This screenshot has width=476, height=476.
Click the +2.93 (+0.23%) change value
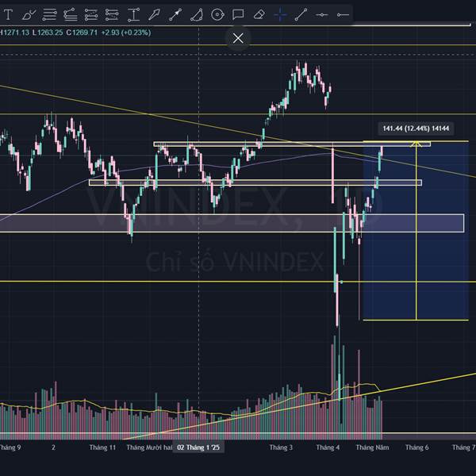point(126,33)
